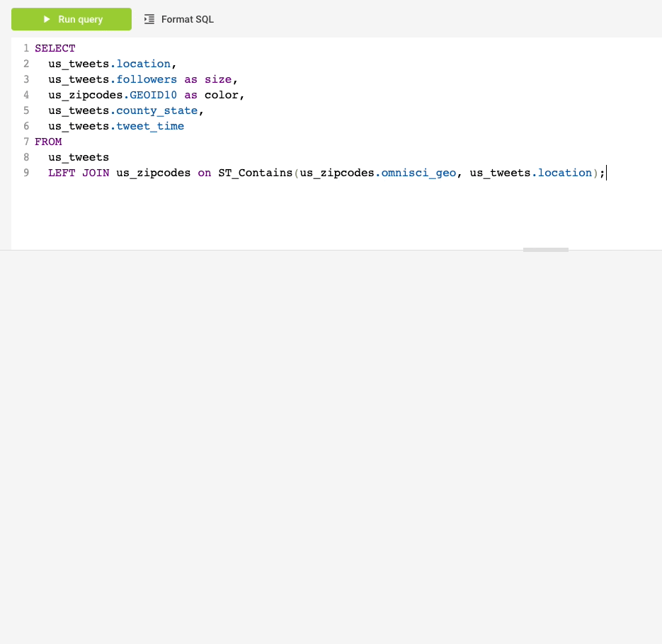Screen dimensions: 662x644
Task: Click line number 2 in the gutter
Action: (26, 64)
